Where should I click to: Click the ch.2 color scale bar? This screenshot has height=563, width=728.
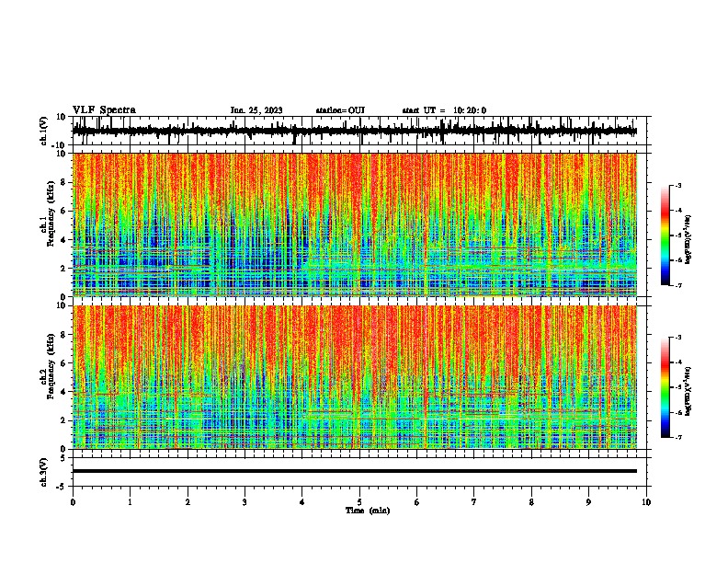tap(665, 387)
